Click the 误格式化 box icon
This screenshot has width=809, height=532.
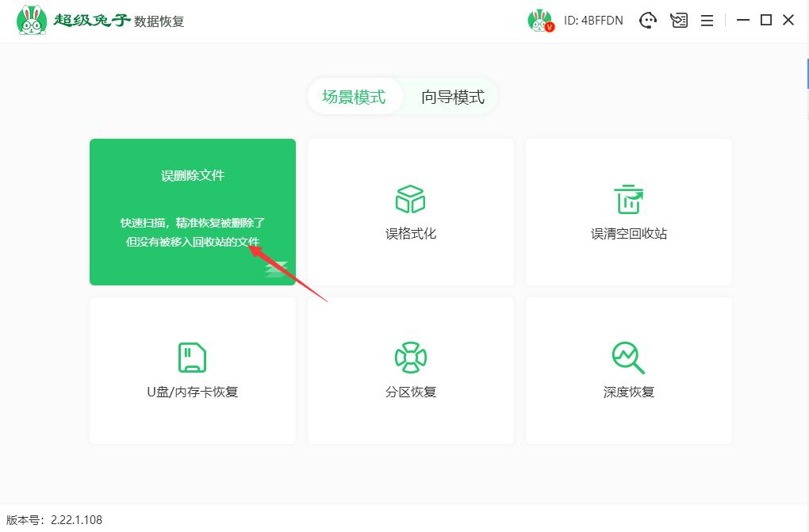pos(410,199)
